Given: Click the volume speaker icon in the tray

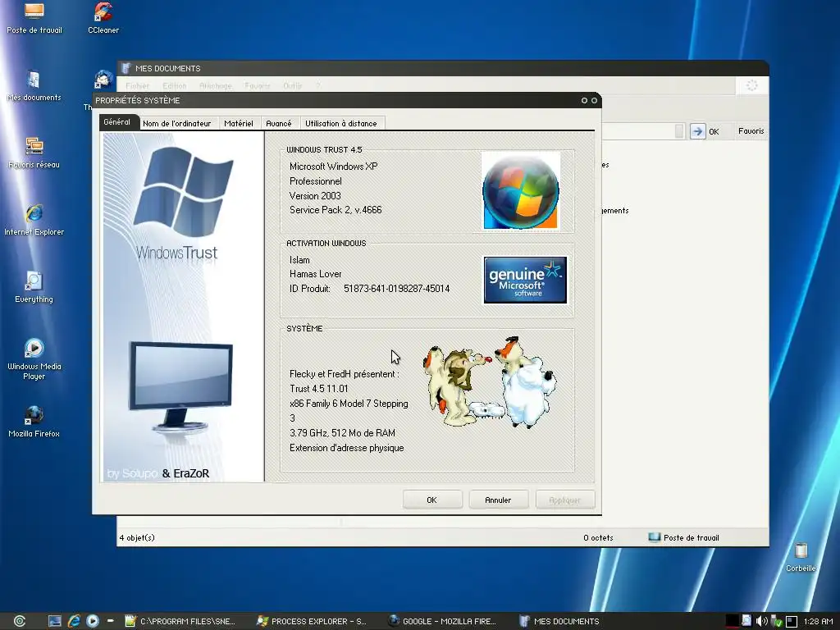Looking at the screenshot, I should (761, 621).
